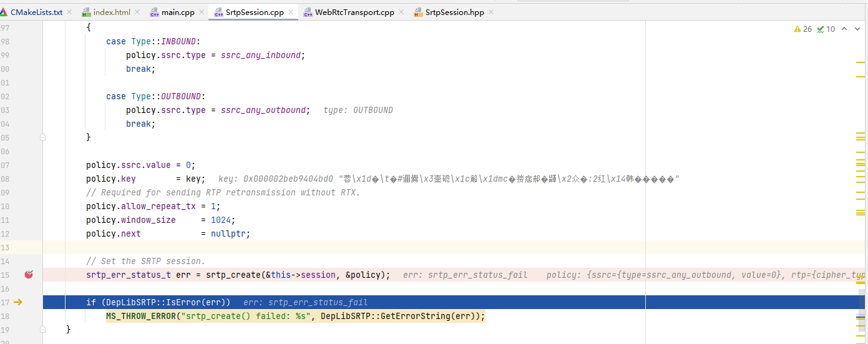Click the CMake triangle icon on CMakeLists.txt tab
Screen dimensions: 868x344
[x=4, y=12]
